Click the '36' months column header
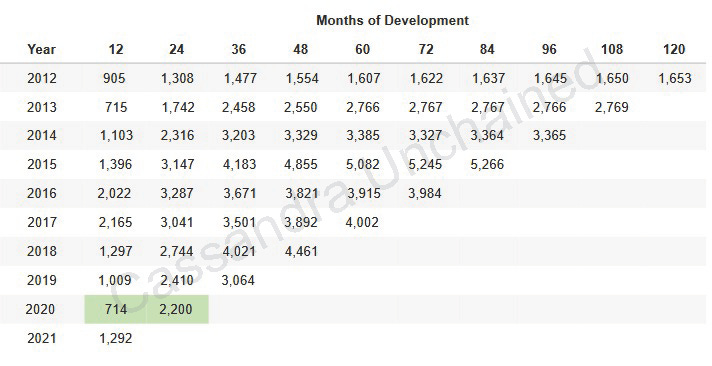This screenshot has height=366, width=712. [x=238, y=49]
